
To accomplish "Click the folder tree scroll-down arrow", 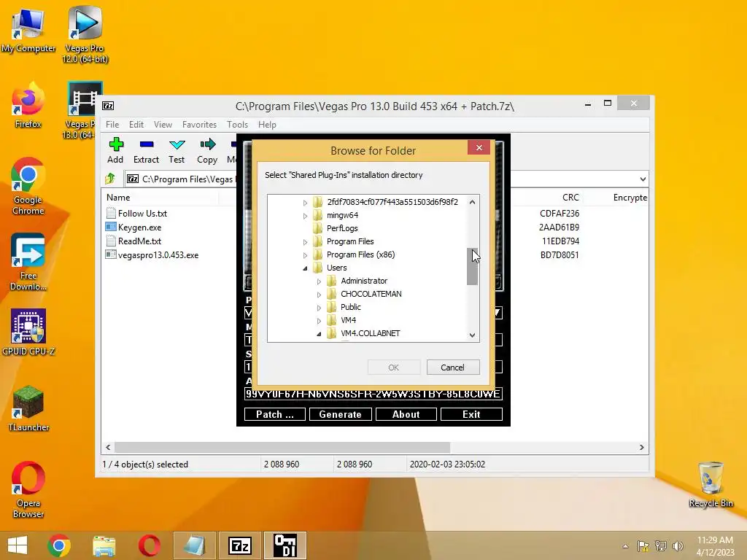I will (x=472, y=335).
